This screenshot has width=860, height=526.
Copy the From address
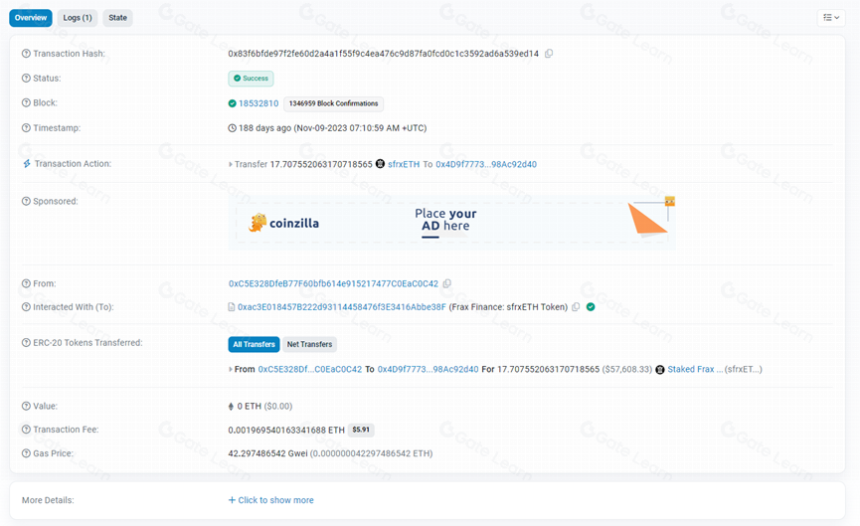447,284
